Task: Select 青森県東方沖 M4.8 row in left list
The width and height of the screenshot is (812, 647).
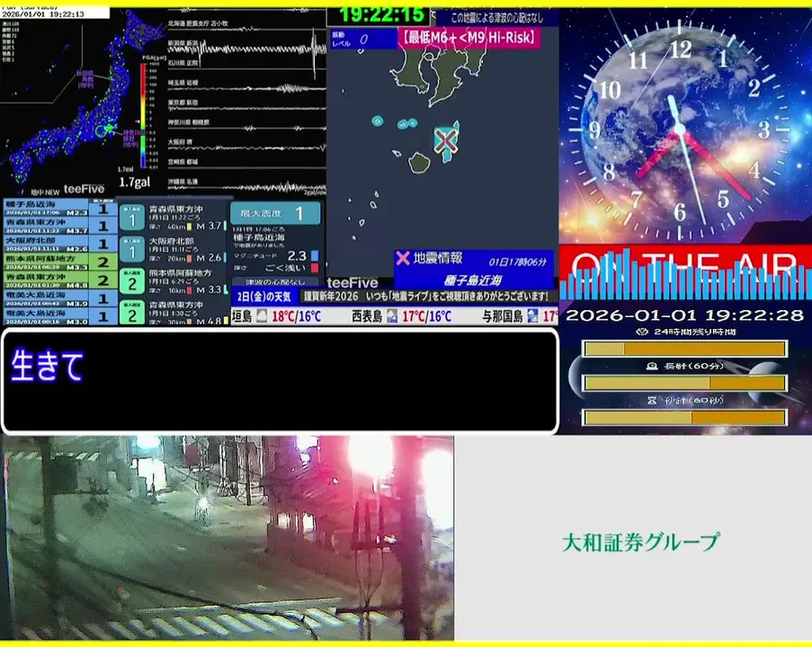Action: pos(60,280)
